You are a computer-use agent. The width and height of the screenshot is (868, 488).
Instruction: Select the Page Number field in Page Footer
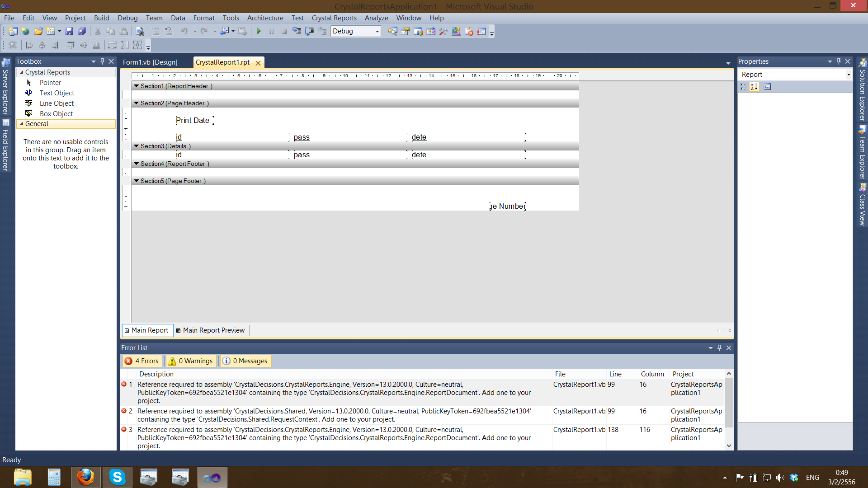point(508,206)
